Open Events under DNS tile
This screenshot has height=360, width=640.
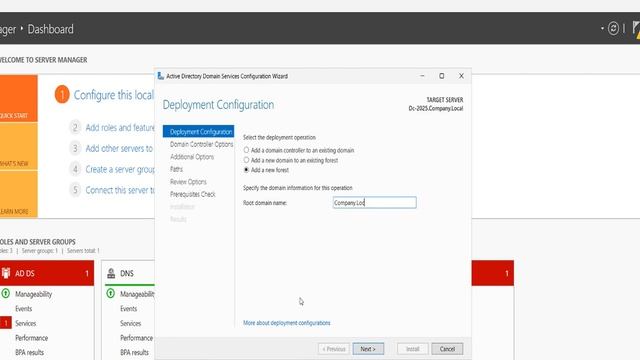click(x=129, y=309)
